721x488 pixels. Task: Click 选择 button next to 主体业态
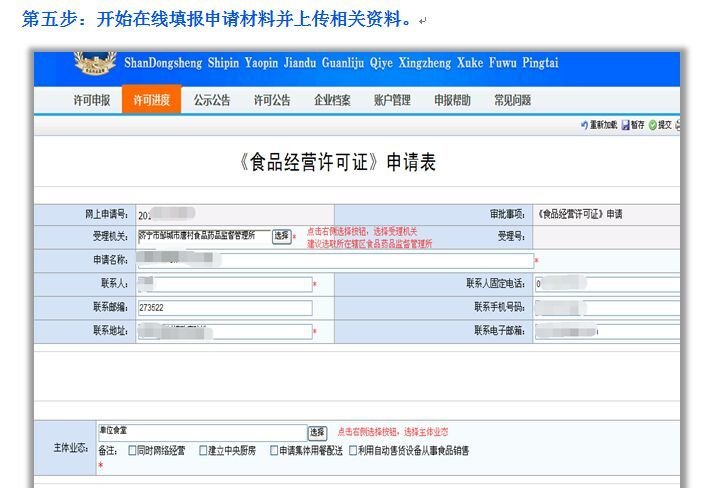[317, 432]
